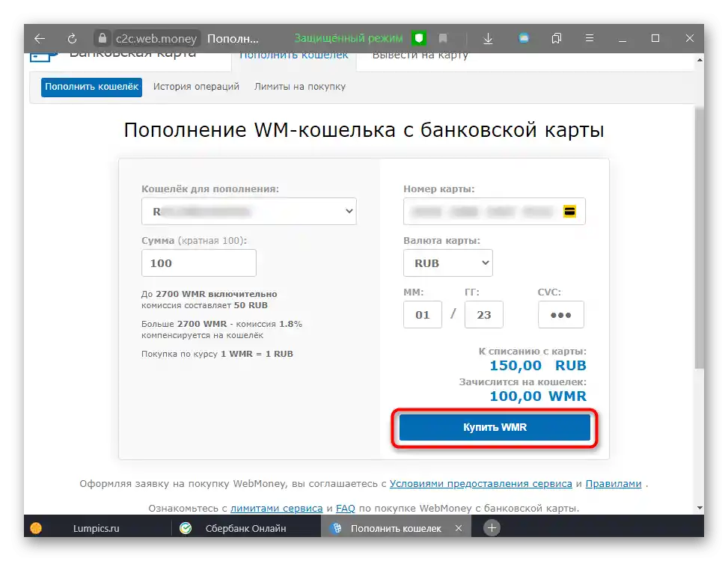728x561 pixels.
Task: Click the Сумма field containing 100
Action: [x=199, y=263]
